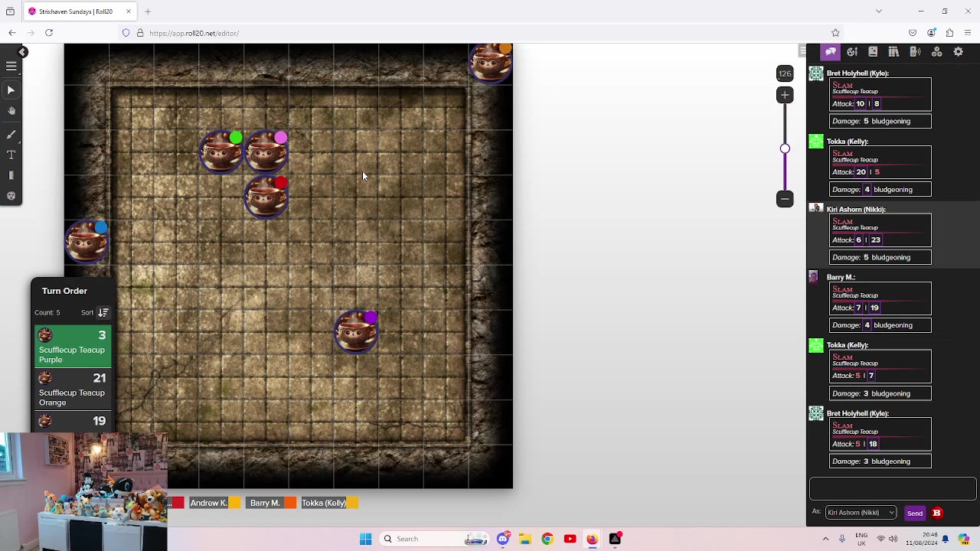980x551 pixels.
Task: Click Andrew K. player name tag
Action: click(x=208, y=503)
